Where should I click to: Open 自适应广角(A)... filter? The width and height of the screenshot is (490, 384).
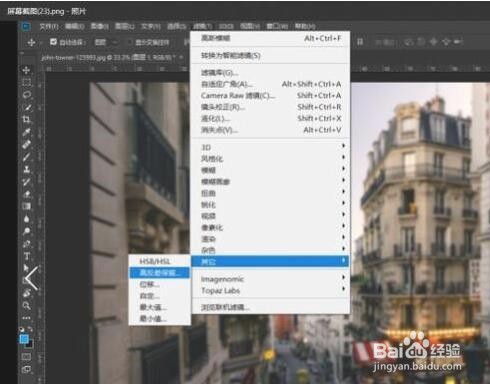point(270,84)
